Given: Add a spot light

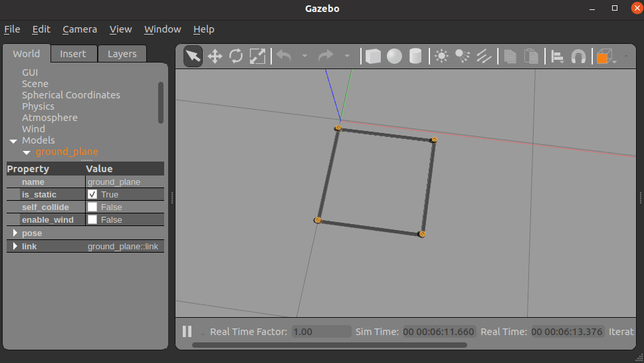Looking at the screenshot, I should 463,57.
